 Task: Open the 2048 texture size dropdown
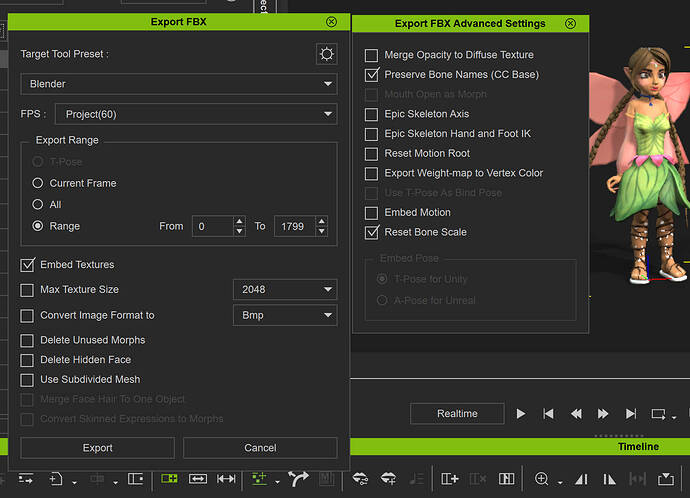tap(285, 289)
